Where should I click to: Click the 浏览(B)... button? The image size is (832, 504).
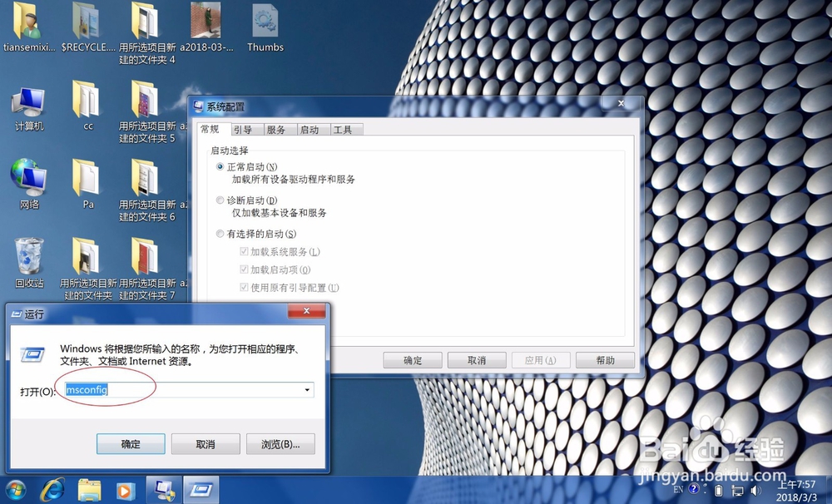pos(280,444)
